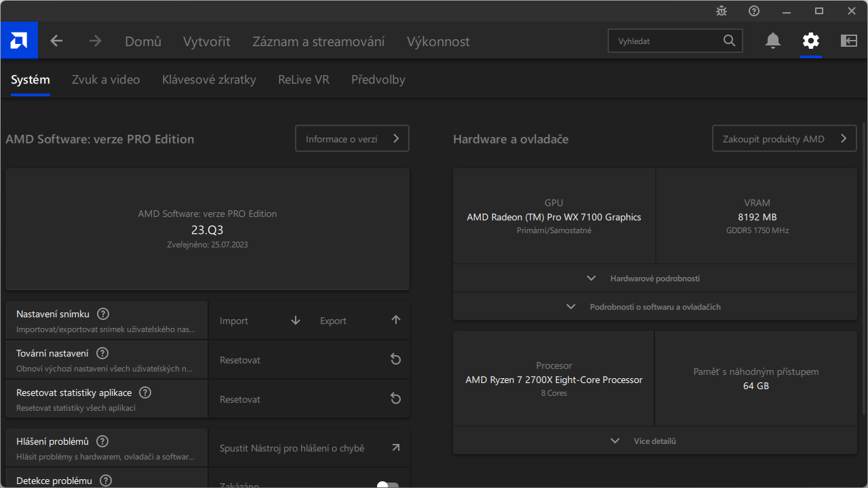
Task: Click the reset icon for Tovární nastavení
Action: (395, 360)
